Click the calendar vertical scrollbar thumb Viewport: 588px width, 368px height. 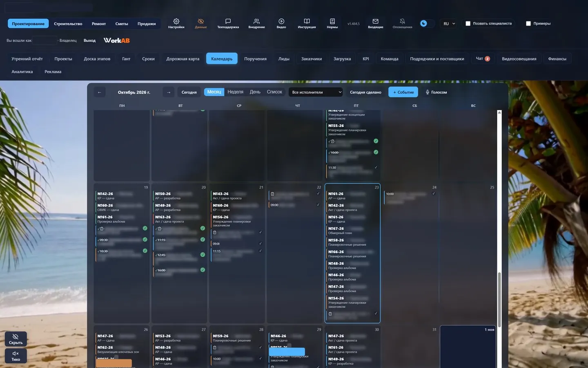click(499, 299)
